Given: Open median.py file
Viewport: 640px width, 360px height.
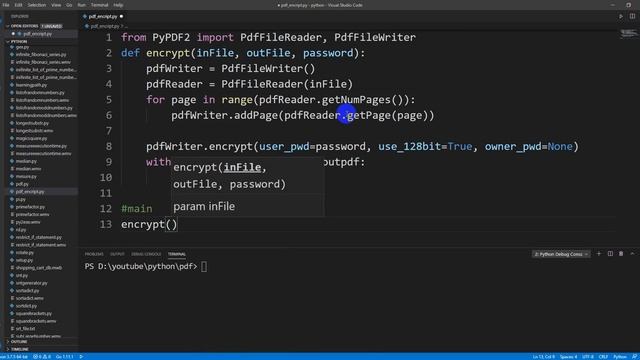Looking at the screenshot, I should [x=26, y=161].
